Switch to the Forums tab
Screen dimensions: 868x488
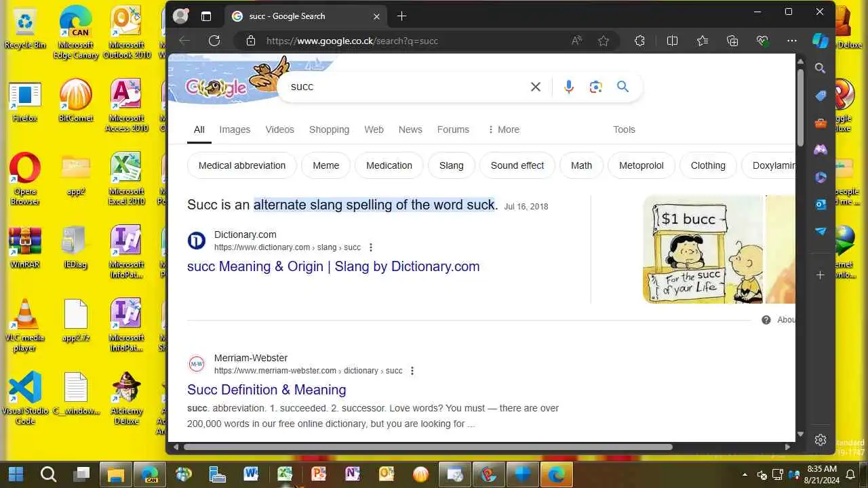click(x=453, y=129)
